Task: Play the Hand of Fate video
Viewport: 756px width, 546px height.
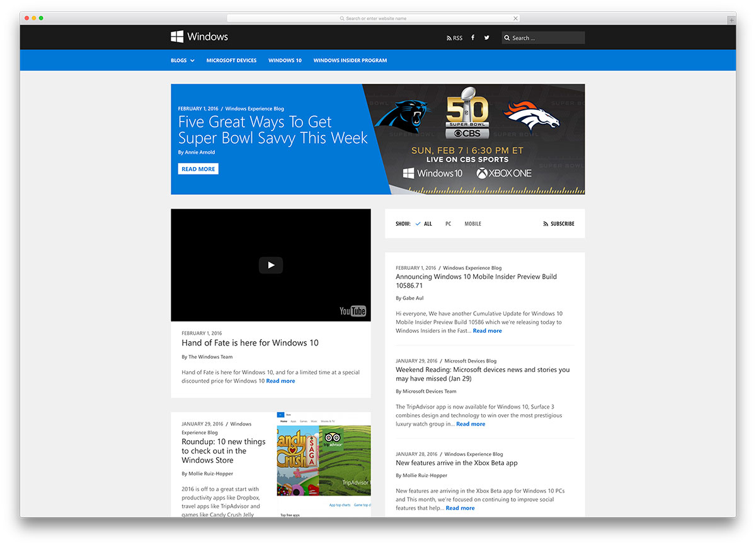Action: [x=270, y=265]
